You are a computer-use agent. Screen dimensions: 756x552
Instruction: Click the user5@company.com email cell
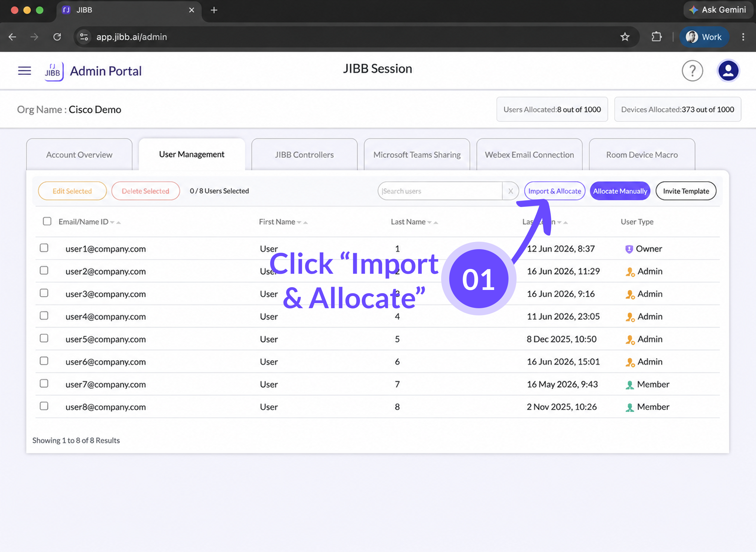point(106,339)
